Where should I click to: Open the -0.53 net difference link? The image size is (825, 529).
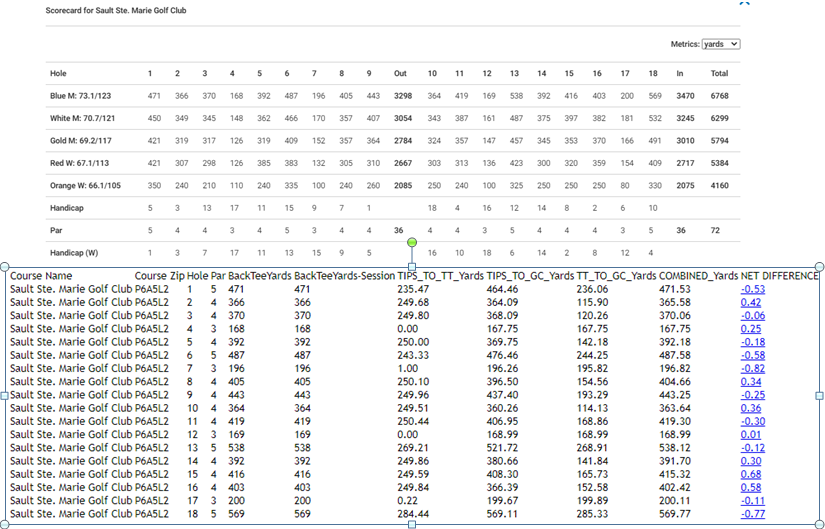coord(752,289)
